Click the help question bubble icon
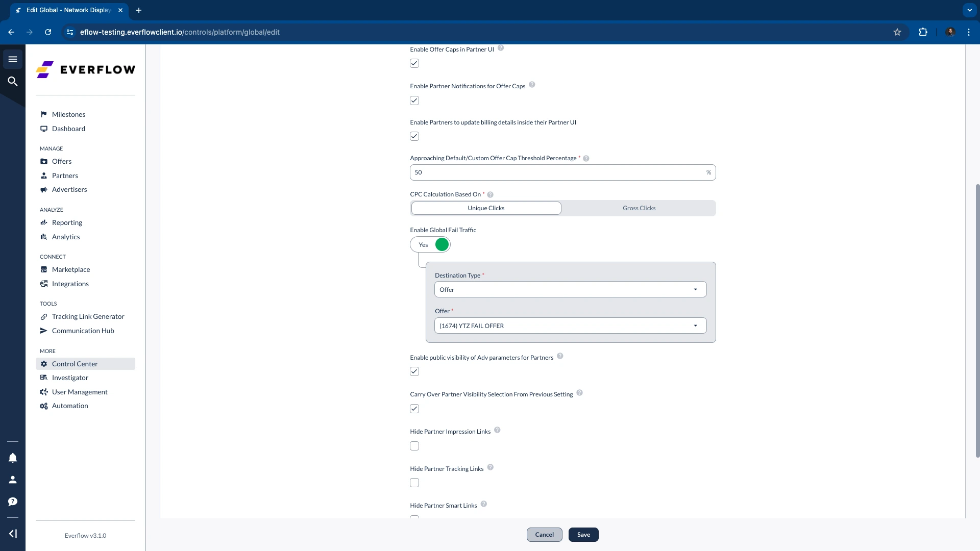980x551 pixels. 13,502
